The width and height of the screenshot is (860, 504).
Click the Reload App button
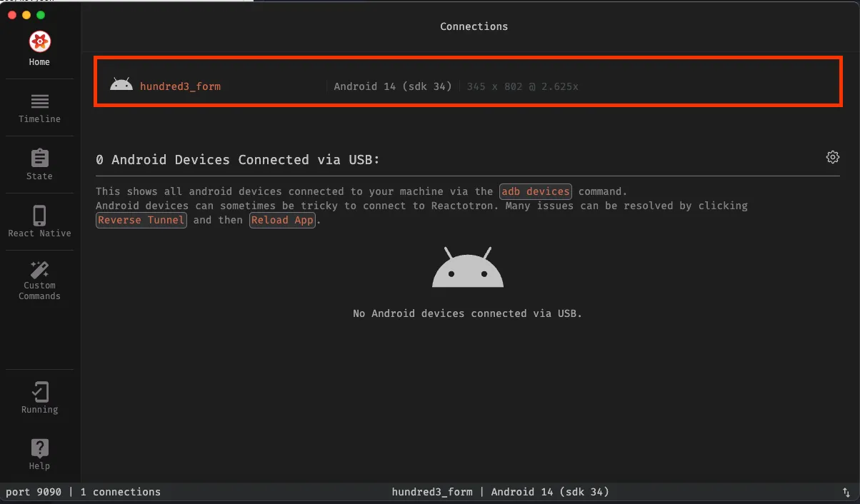282,220
